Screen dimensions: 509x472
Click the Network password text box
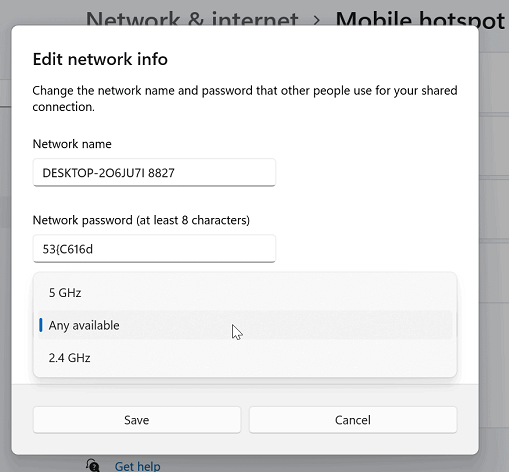(x=154, y=249)
